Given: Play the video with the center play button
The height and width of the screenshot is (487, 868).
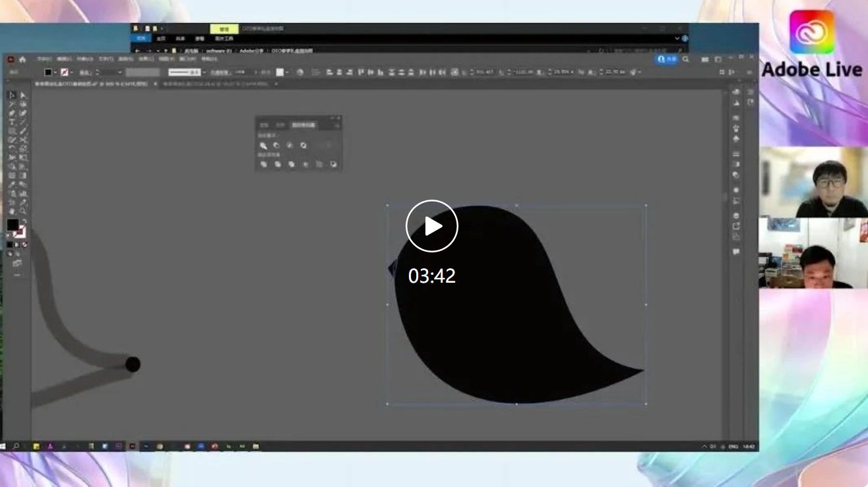Looking at the screenshot, I should 432,226.
